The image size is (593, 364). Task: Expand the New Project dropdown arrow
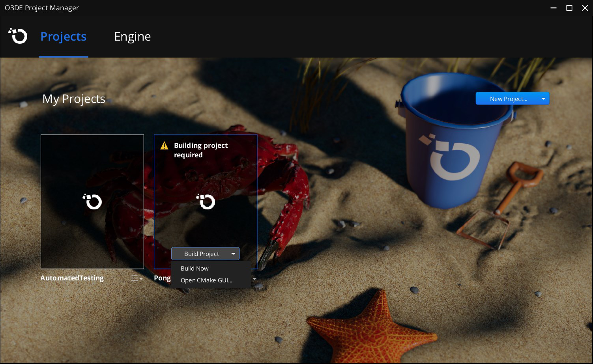(x=544, y=99)
